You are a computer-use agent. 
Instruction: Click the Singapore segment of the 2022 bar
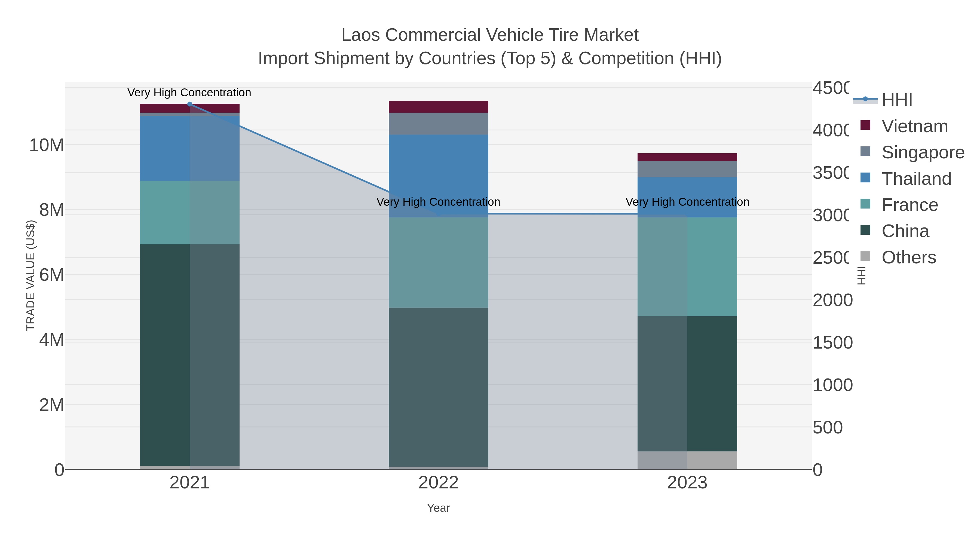(x=438, y=124)
